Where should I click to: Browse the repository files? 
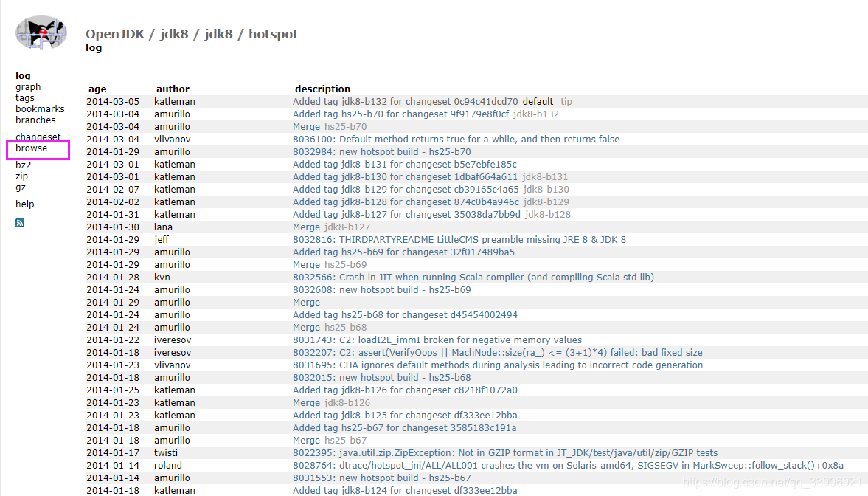pyautogui.click(x=32, y=148)
